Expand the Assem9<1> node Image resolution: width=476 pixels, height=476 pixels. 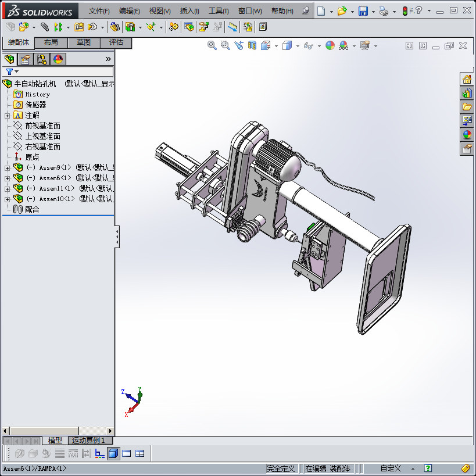pyautogui.click(x=8, y=168)
